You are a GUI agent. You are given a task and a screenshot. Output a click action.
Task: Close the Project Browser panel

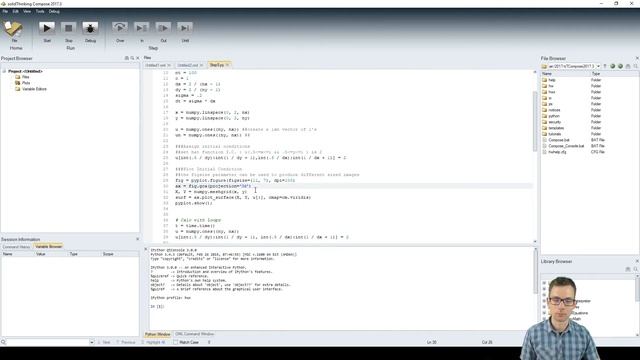pyautogui.click(x=138, y=58)
